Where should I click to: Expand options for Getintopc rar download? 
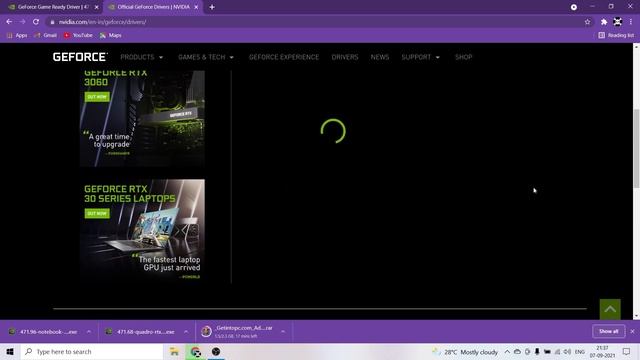283,332
